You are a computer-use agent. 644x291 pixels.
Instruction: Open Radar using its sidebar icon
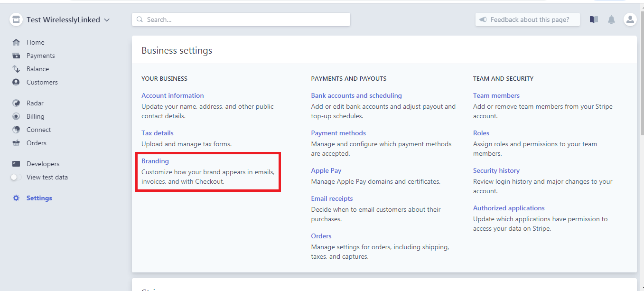16,103
